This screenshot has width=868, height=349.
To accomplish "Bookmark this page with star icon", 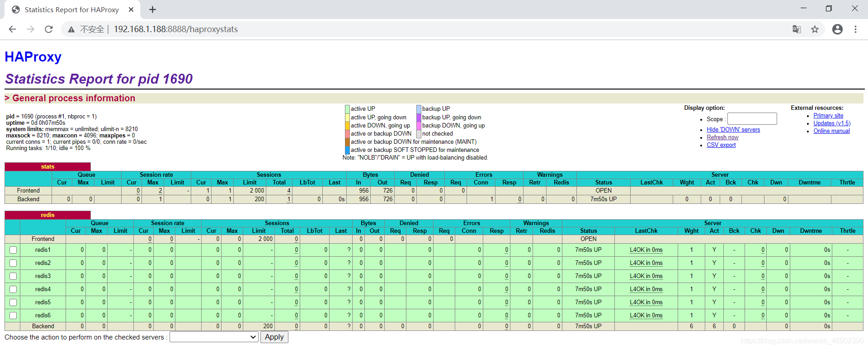I will coord(815,29).
